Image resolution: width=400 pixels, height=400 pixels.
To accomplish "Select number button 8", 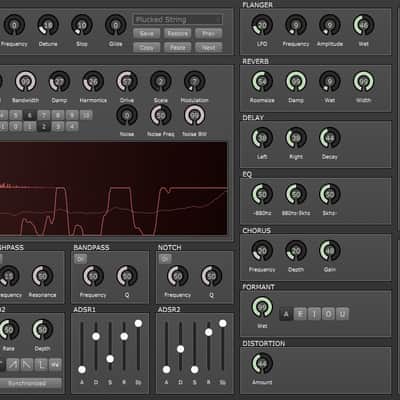I will click(x=58, y=115).
